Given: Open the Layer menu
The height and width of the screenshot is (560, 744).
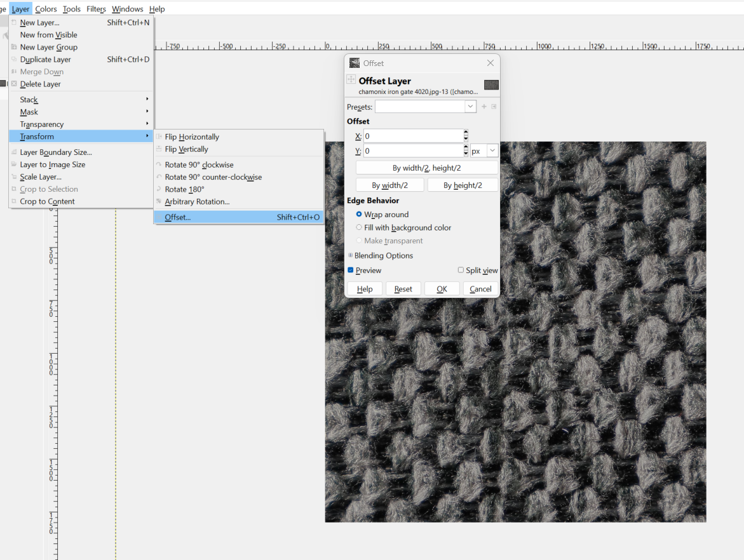Looking at the screenshot, I should (x=20, y=9).
